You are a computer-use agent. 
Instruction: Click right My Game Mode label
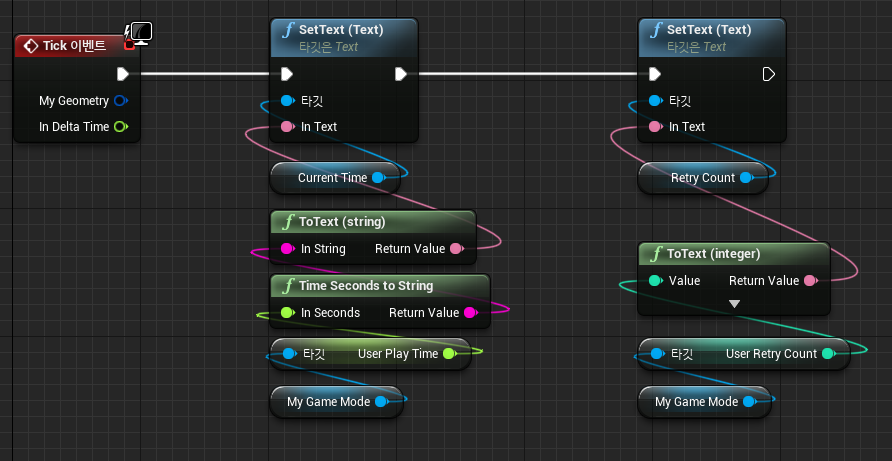tap(696, 402)
